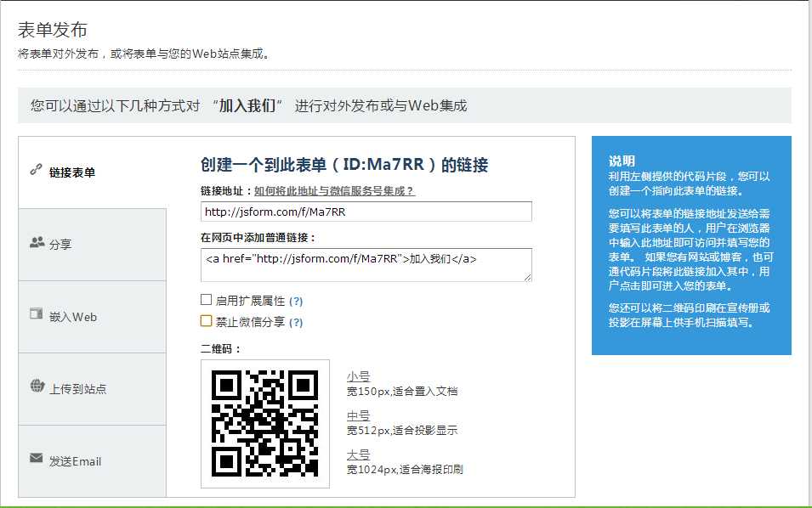This screenshot has width=812, height=508.
Task: Select the 发送Email tab
Action: click(92, 461)
